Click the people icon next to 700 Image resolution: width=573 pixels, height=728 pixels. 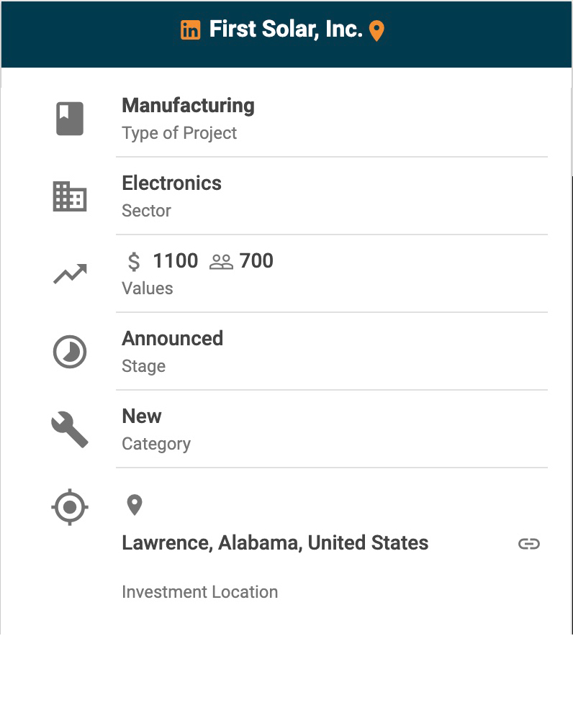click(221, 262)
